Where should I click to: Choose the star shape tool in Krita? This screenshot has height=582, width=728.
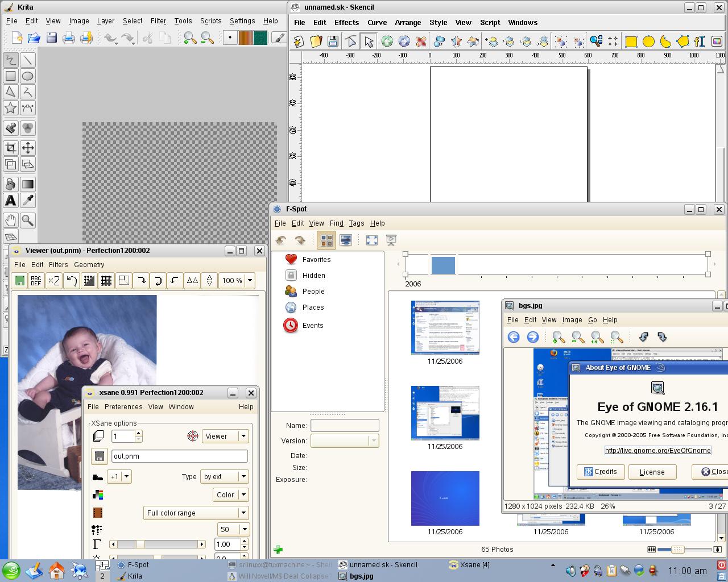(10, 108)
